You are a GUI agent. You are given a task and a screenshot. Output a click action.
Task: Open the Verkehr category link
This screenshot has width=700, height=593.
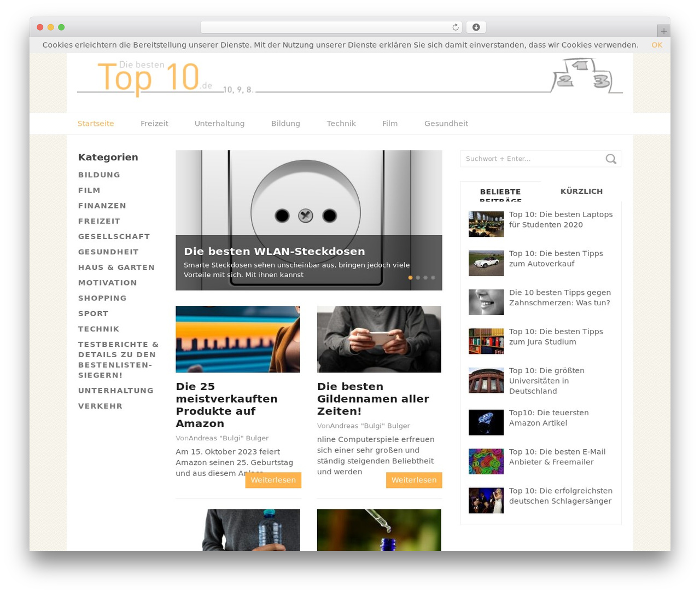click(100, 406)
